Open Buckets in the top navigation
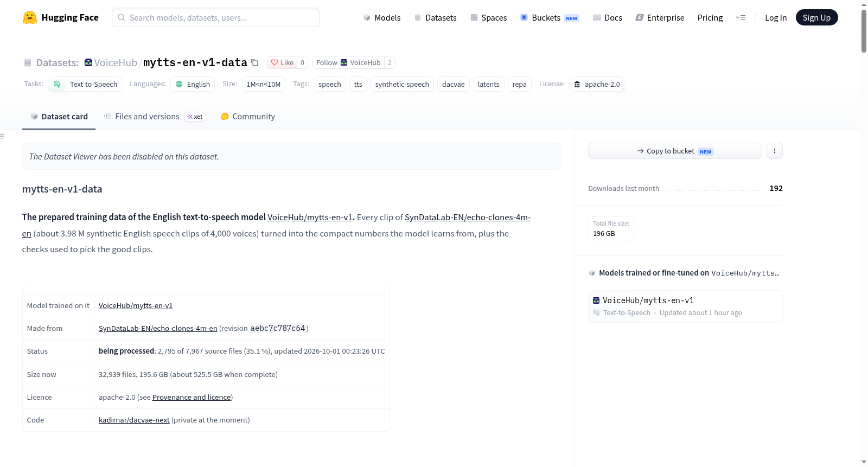The width and height of the screenshot is (868, 467). pyautogui.click(x=550, y=17)
